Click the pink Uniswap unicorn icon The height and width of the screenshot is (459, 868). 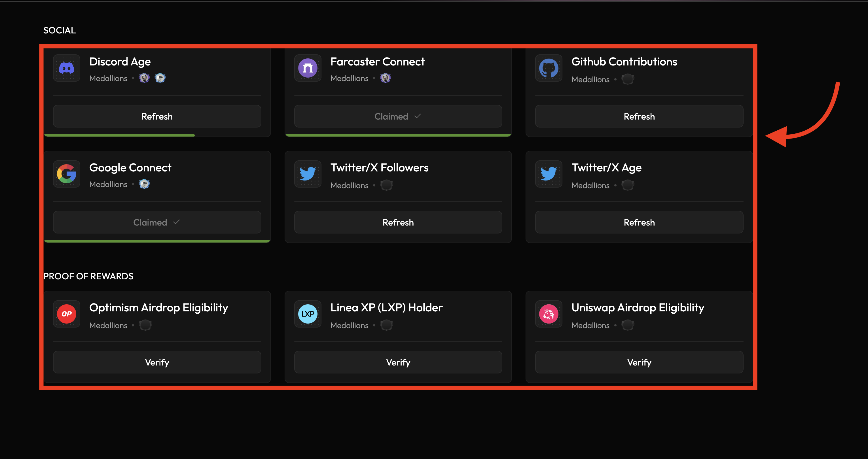tap(549, 314)
